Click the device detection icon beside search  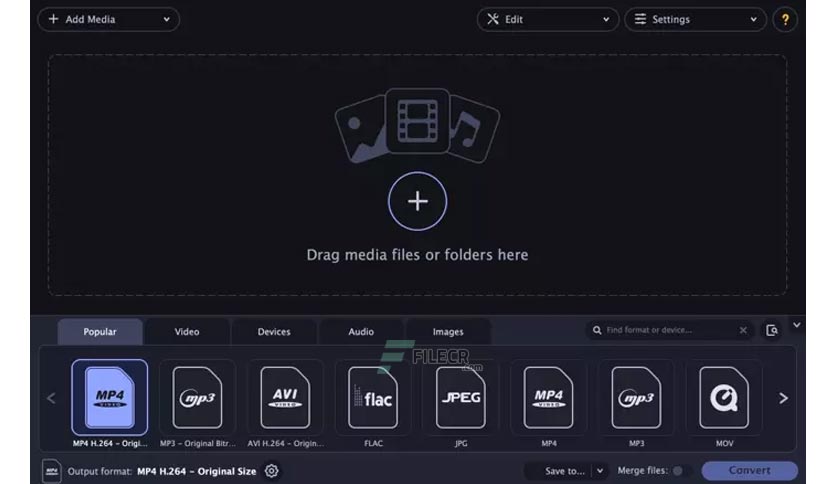point(772,330)
